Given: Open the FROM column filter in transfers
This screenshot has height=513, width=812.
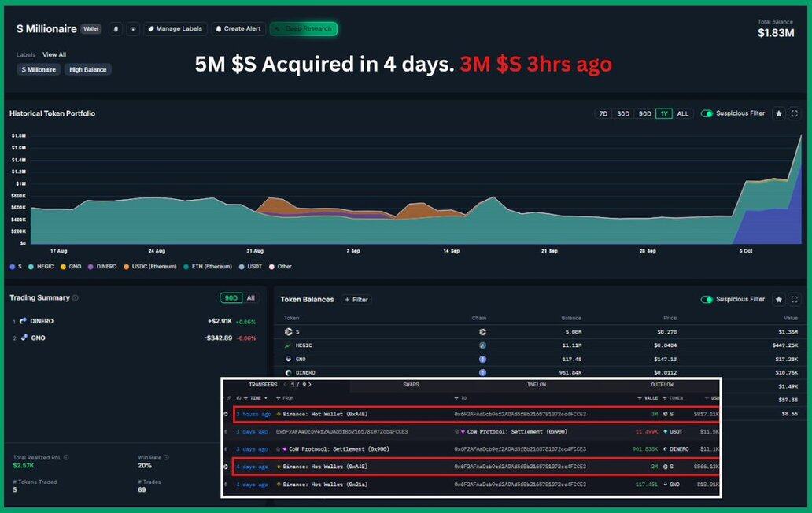Looking at the screenshot, I should [279, 398].
